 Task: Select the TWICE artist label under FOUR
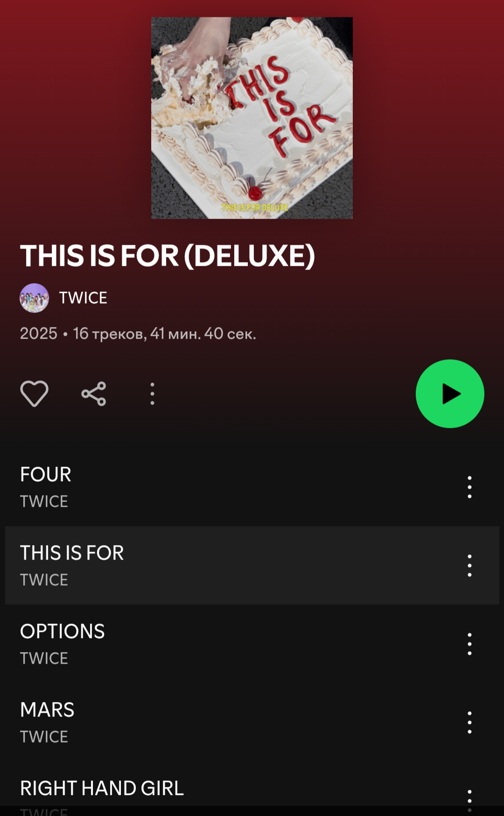pos(44,502)
